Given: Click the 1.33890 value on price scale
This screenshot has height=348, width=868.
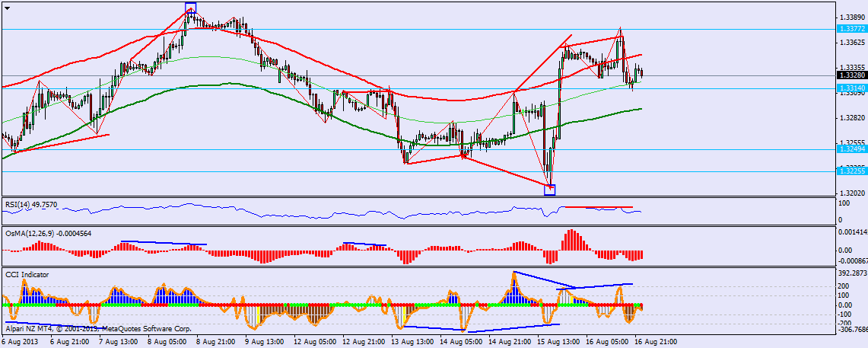Looking at the screenshot, I should [x=853, y=18].
